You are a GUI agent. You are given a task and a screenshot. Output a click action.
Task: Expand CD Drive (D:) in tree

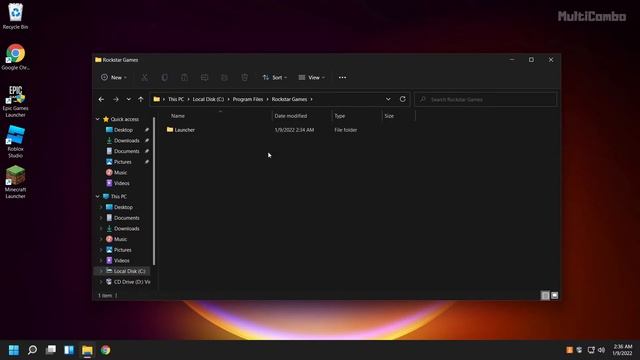click(101, 282)
